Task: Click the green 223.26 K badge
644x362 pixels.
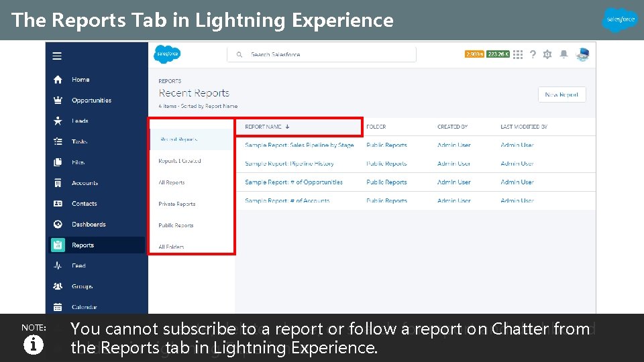Action: coord(498,54)
